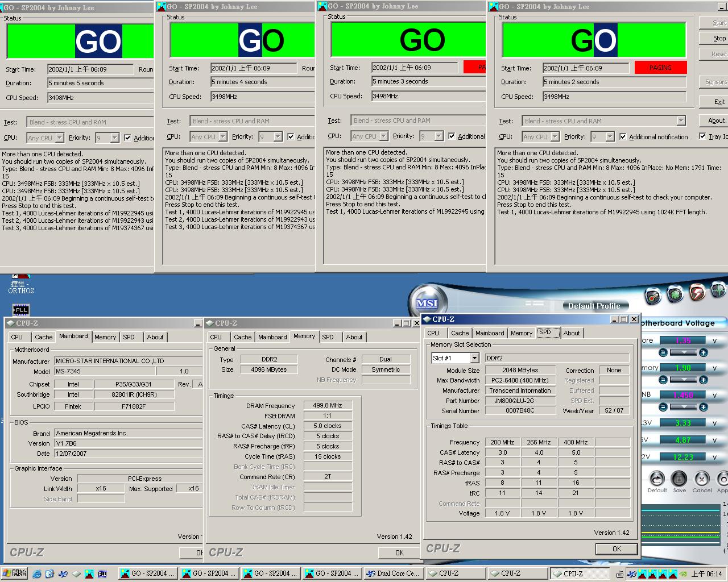Image resolution: width=728 pixels, height=582 pixels.
Task: Open Memory tab in rightmost CPU-Z window
Action: (x=522, y=333)
